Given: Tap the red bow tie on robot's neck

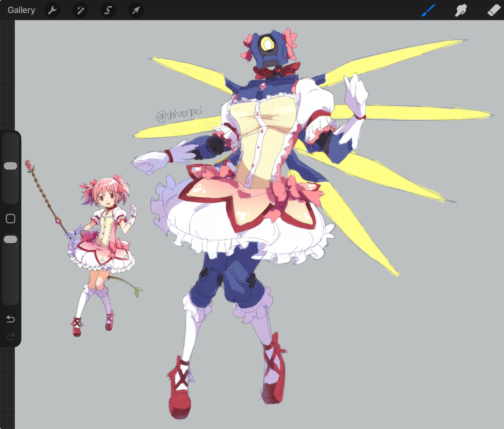Looking at the screenshot, I should [277, 70].
